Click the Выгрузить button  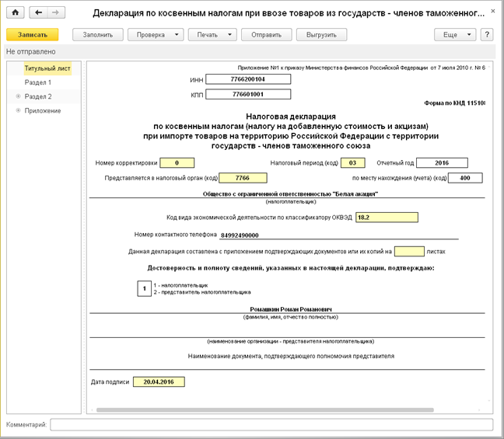point(321,35)
